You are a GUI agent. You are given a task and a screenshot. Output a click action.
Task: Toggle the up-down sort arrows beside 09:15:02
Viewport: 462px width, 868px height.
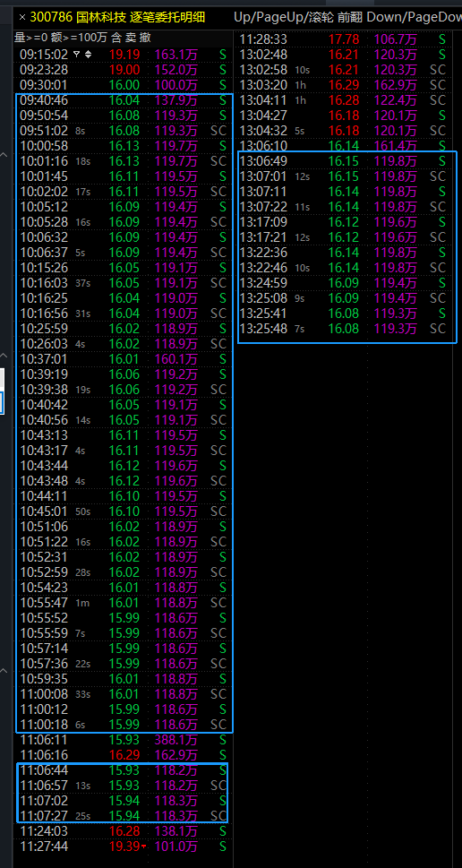pyautogui.click(x=88, y=55)
